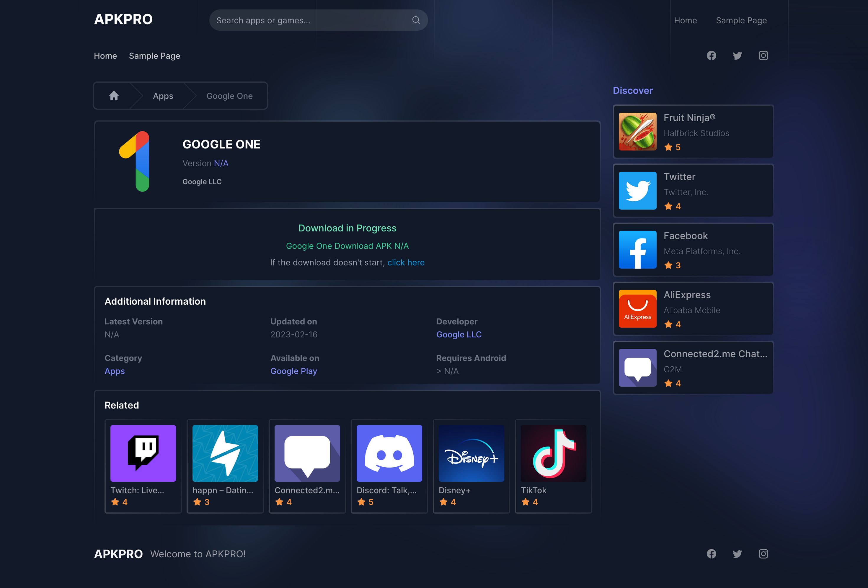Click AliExpress title in Discover
The width and height of the screenshot is (868, 588).
pyautogui.click(x=687, y=295)
